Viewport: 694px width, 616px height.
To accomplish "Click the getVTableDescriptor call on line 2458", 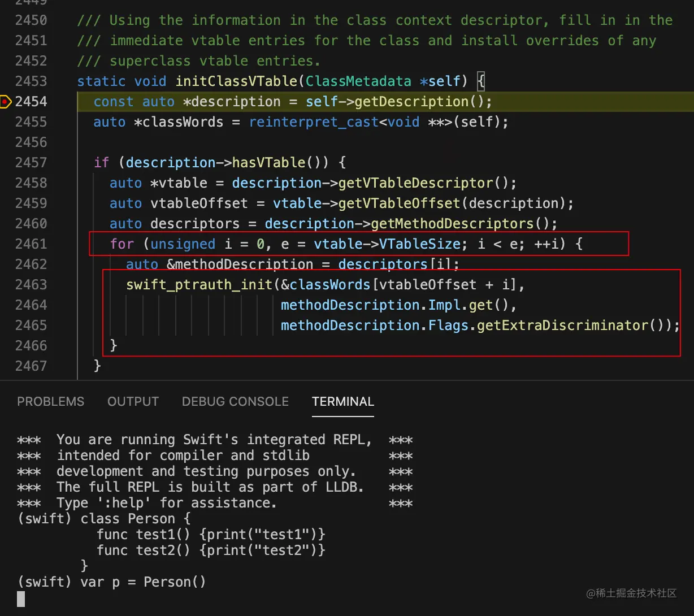I will click(x=415, y=183).
